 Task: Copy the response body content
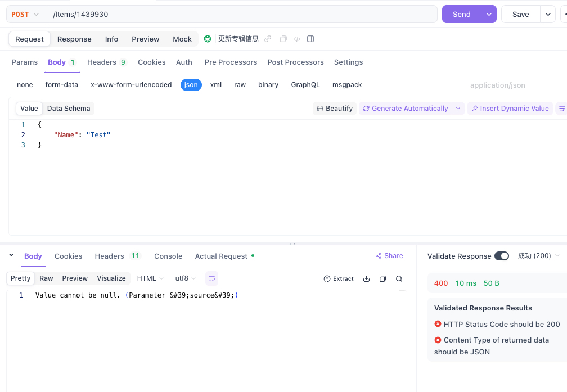(x=382, y=278)
